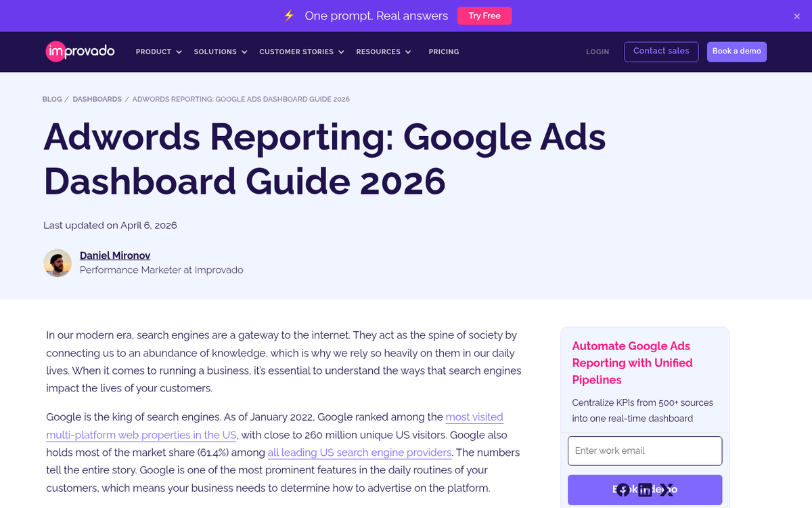The width and height of the screenshot is (812, 508).
Task: Share the article via the LinkedIn icon
Action: (645, 490)
